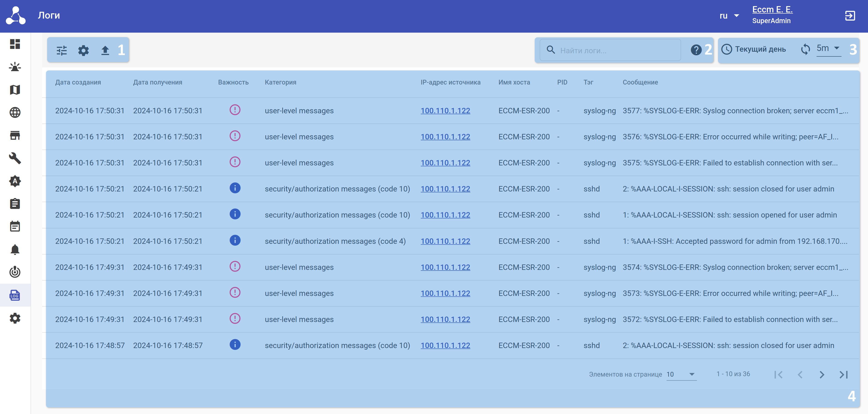The image size is (868, 414).
Task: Click the auto-refresh circular arrows icon
Action: tap(805, 49)
